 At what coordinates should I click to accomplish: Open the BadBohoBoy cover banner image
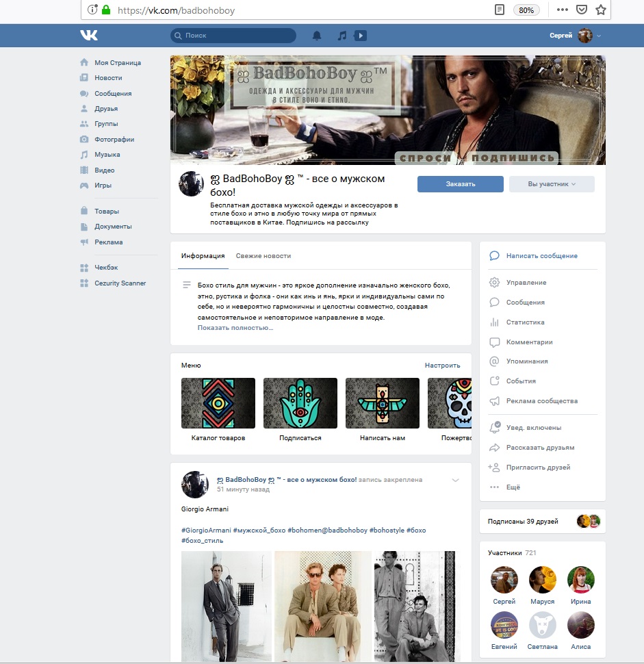(388, 110)
